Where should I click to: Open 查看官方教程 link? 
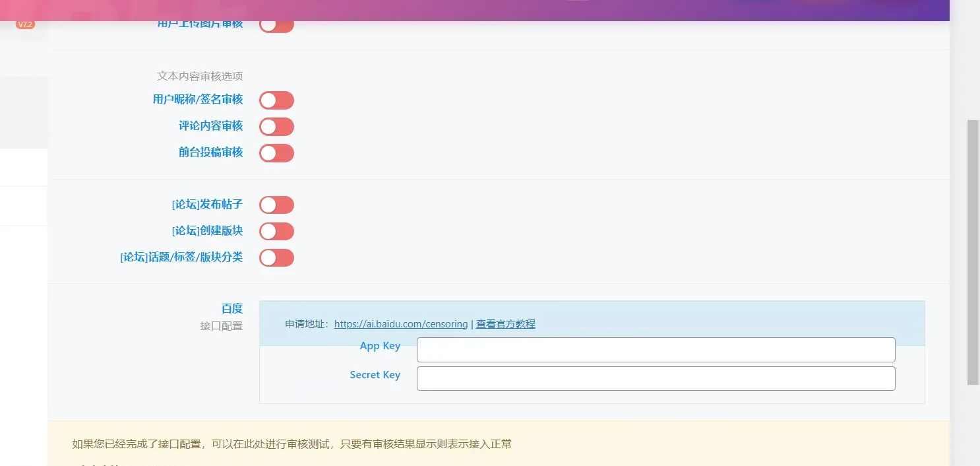coord(506,324)
